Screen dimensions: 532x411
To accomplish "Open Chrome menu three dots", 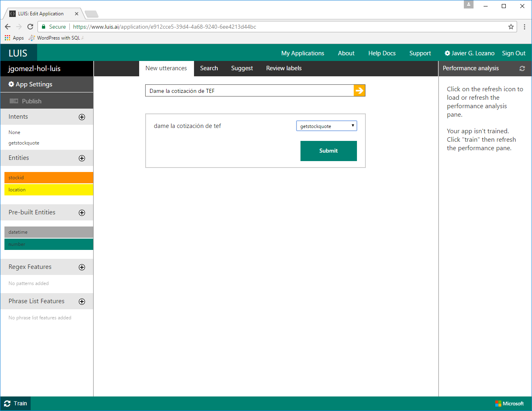I will pyautogui.click(x=524, y=27).
